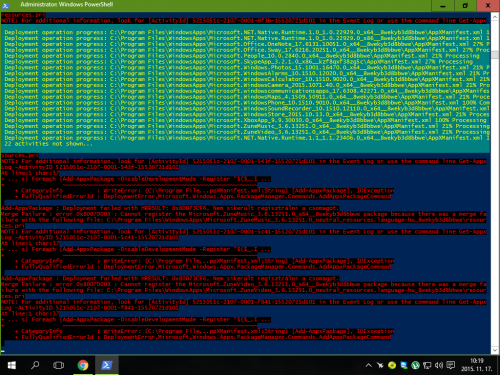Click the Microsoft.Office.Sway progress line
Viewport: 500px width, 375px height.
pyautogui.click(x=247, y=50)
